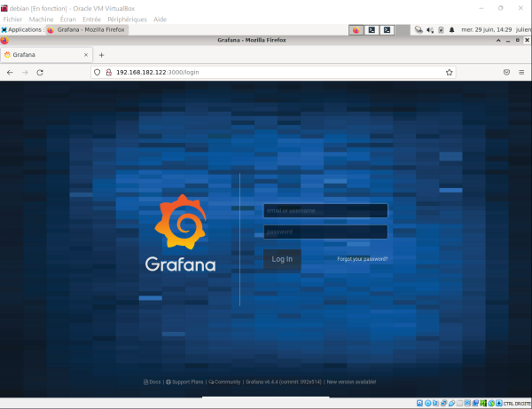Image resolution: width=532 pixels, height=409 pixels.
Task: Open the notifications bell icon
Action: click(451, 30)
